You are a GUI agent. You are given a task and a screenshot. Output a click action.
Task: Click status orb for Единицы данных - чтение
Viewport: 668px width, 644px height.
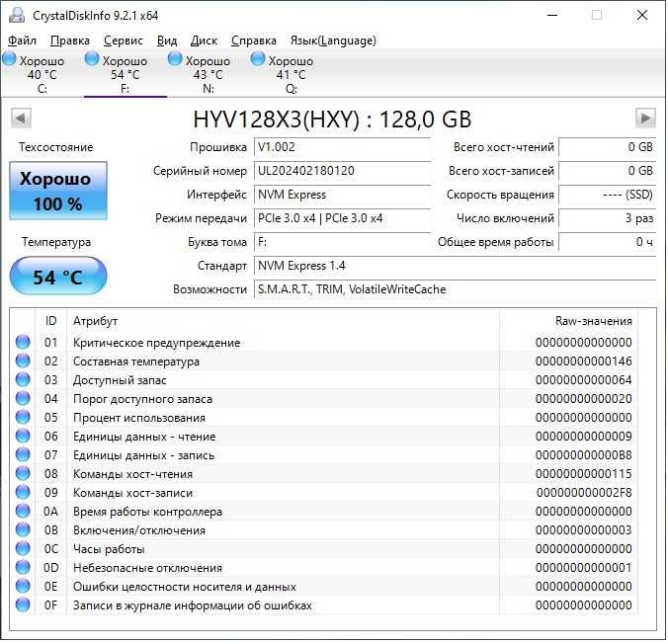tap(23, 436)
